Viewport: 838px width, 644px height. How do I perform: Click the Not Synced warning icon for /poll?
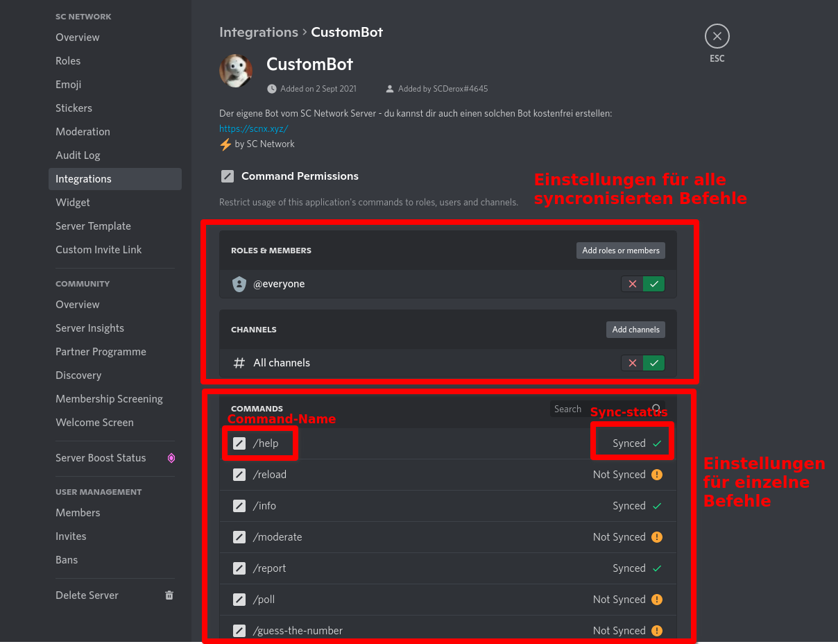point(657,600)
